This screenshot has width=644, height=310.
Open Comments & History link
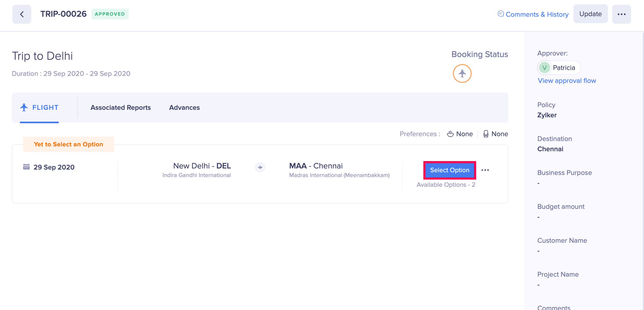pyautogui.click(x=537, y=14)
